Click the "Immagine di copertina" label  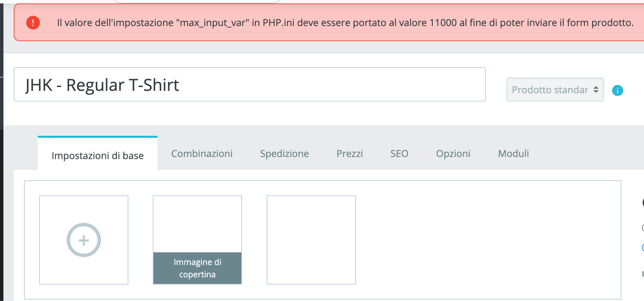pyautogui.click(x=197, y=268)
